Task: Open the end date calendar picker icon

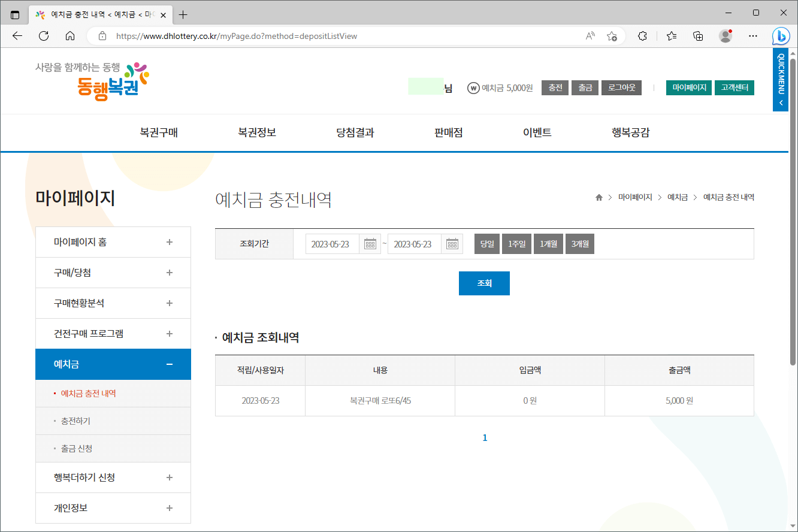Action: click(452, 243)
